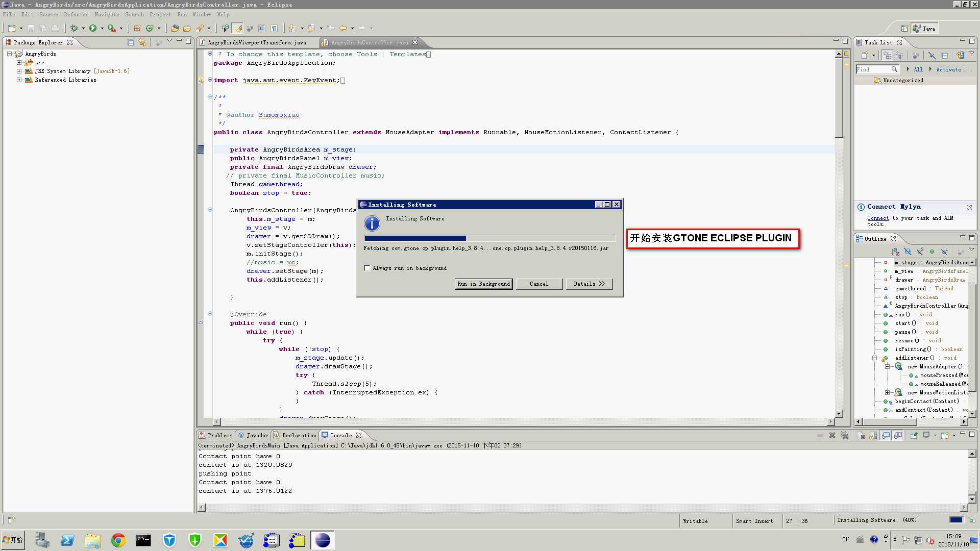This screenshot has width=980, height=551.
Task: Open the Navigate menu
Action: (x=107, y=14)
